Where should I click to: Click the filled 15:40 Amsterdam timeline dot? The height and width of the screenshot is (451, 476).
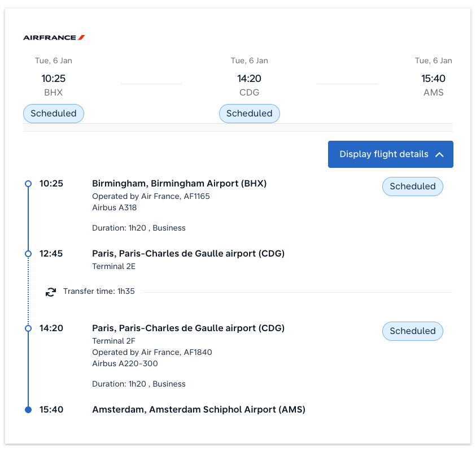pos(28,410)
